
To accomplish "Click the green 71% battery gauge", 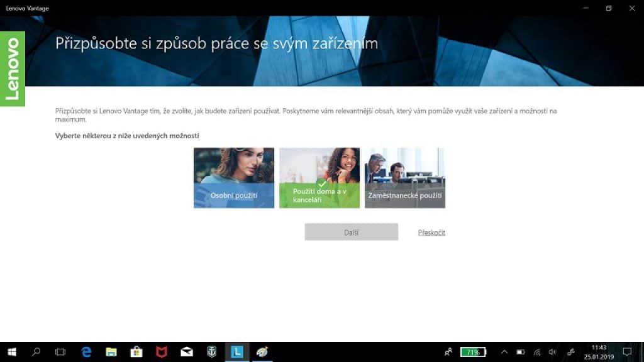I will tap(473, 352).
